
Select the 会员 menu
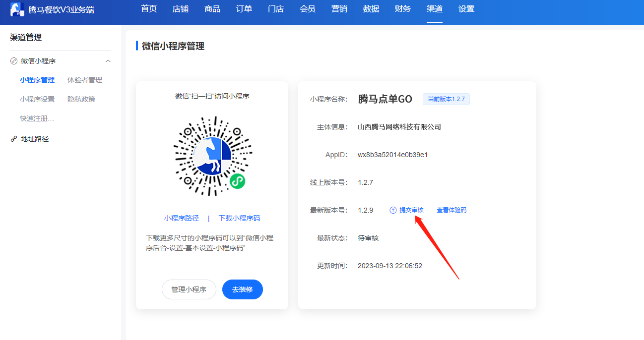308,9
